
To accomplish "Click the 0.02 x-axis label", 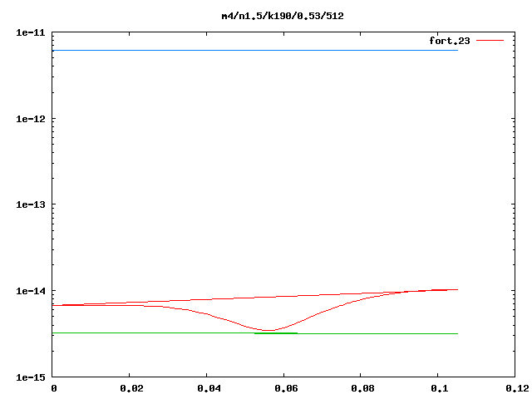I will point(131,388).
